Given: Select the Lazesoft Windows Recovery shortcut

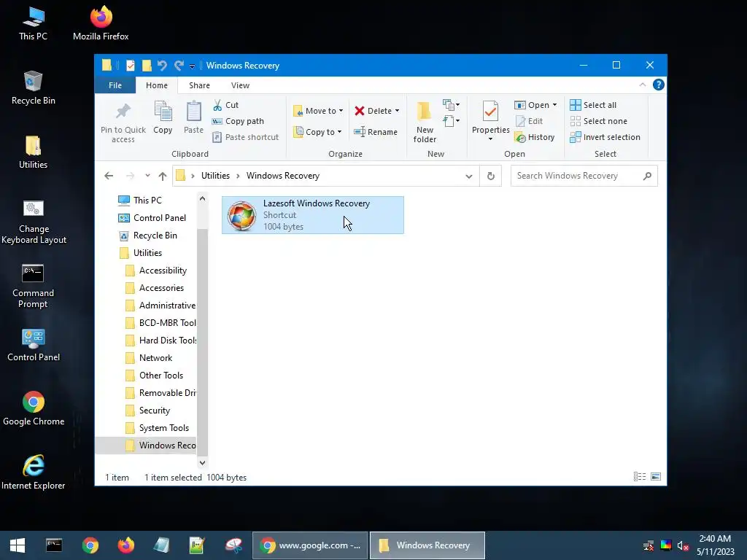Looking at the screenshot, I should click(313, 215).
